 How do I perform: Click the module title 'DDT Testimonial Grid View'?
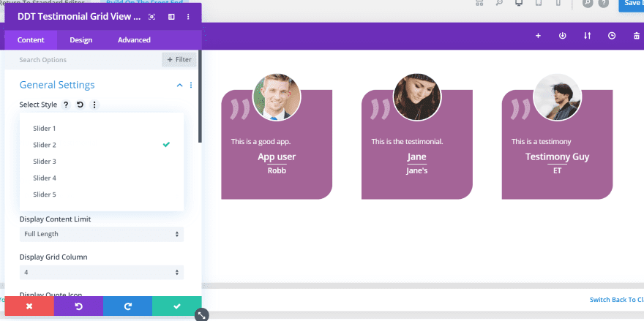pyautogui.click(x=79, y=16)
